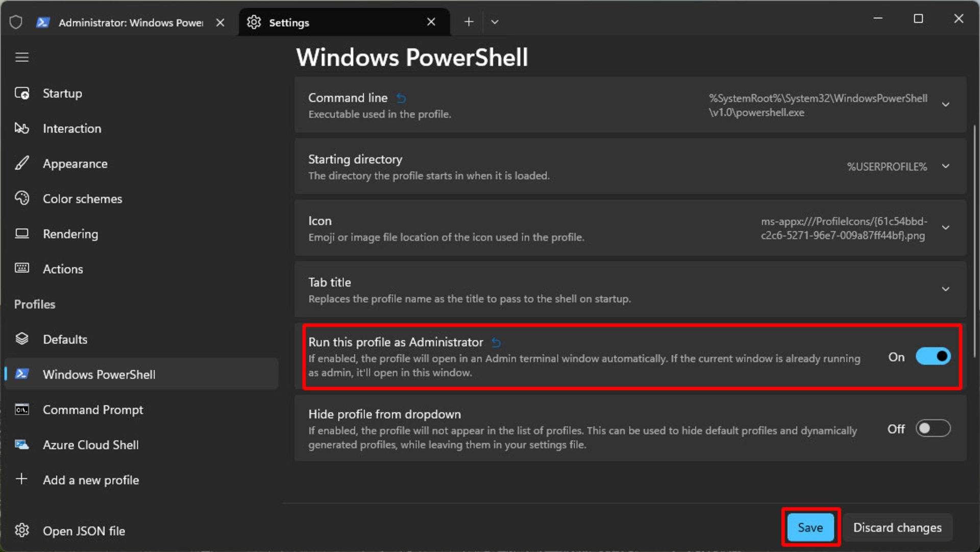Open Startup settings page
The image size is (980, 552).
point(141,93)
